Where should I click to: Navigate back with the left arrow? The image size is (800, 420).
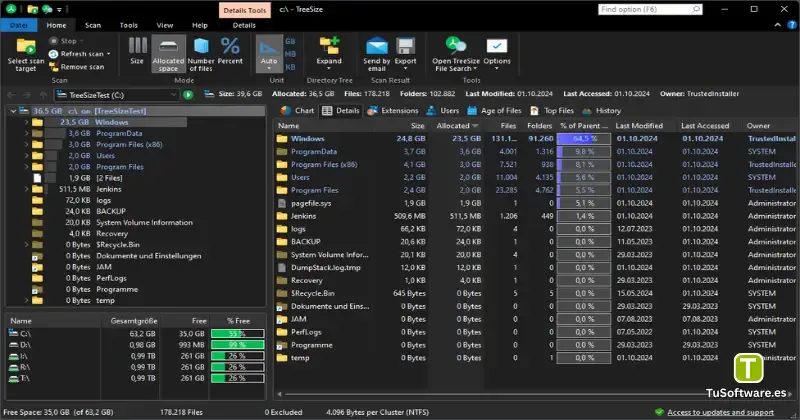pyautogui.click(x=12, y=95)
